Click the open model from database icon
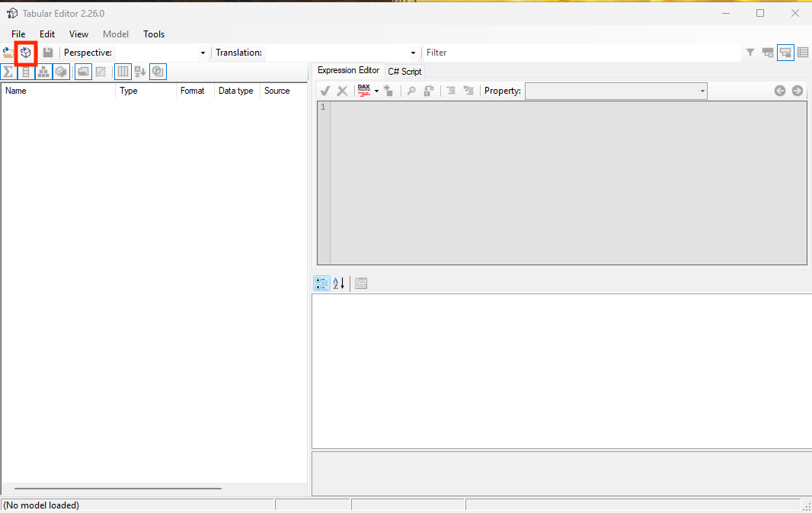Screen dimensions: 812x513 [x=26, y=53]
